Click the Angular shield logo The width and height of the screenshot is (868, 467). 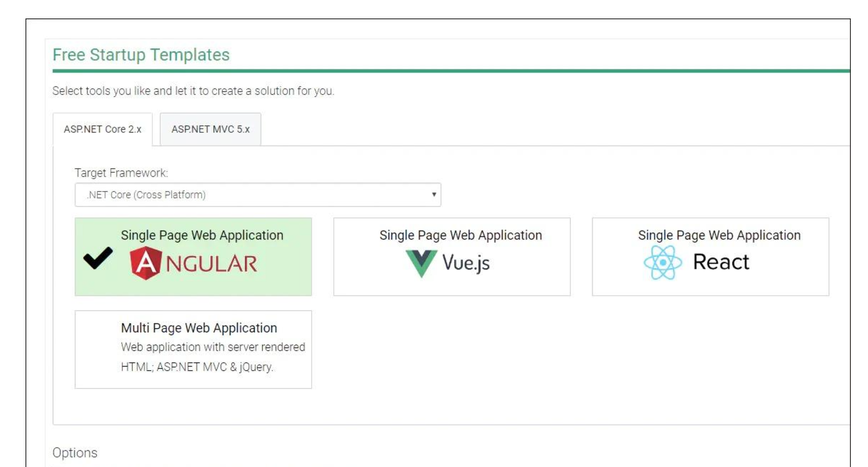pos(145,263)
